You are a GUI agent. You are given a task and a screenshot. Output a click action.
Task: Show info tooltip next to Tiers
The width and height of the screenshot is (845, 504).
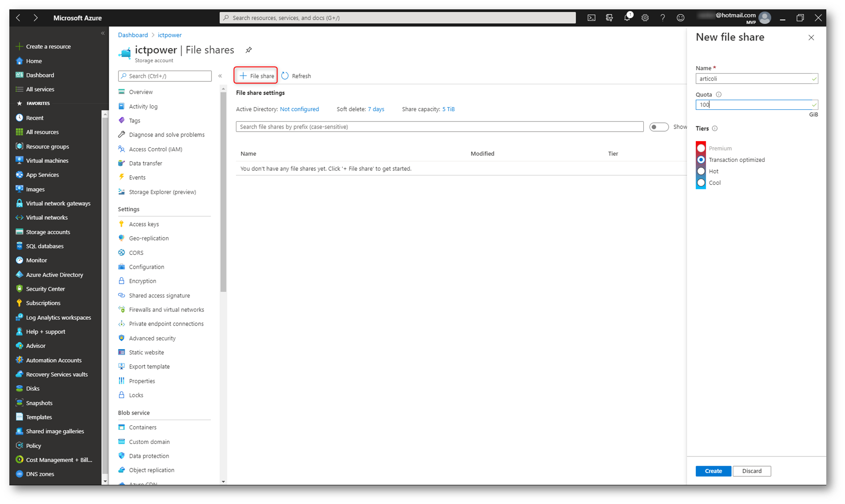715,129
